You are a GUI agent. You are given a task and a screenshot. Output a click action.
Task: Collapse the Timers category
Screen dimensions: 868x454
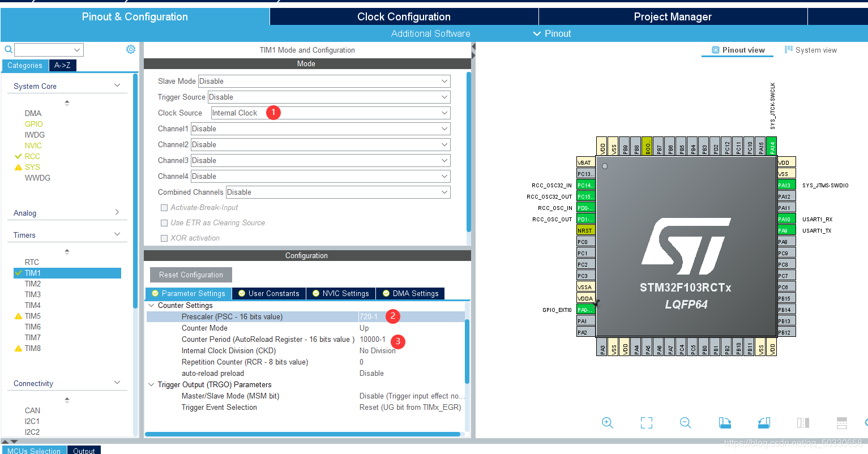pyautogui.click(x=117, y=234)
